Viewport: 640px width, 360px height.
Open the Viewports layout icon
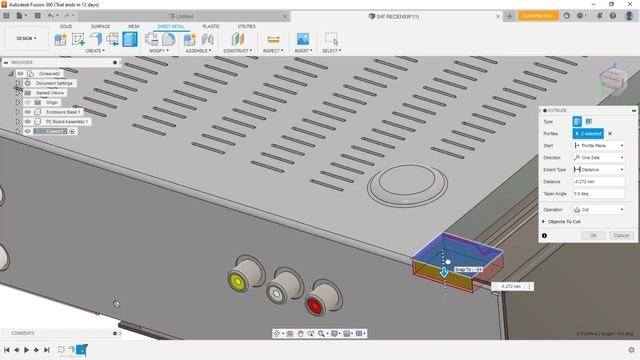point(360,333)
